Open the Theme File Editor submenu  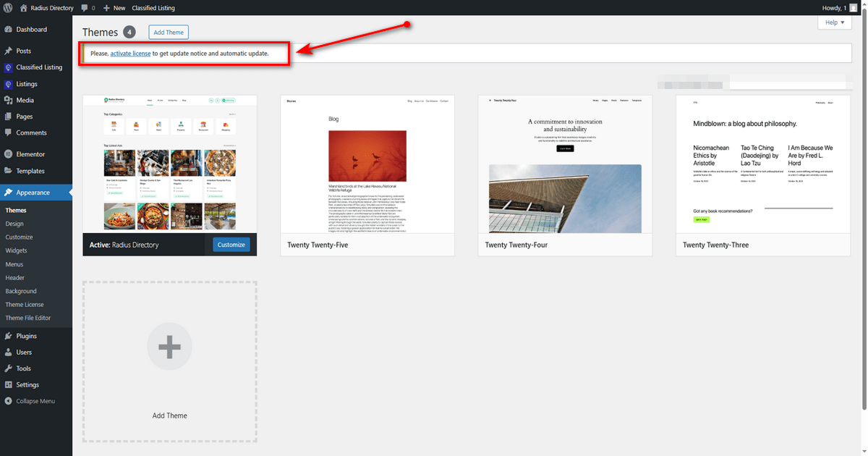tap(28, 318)
